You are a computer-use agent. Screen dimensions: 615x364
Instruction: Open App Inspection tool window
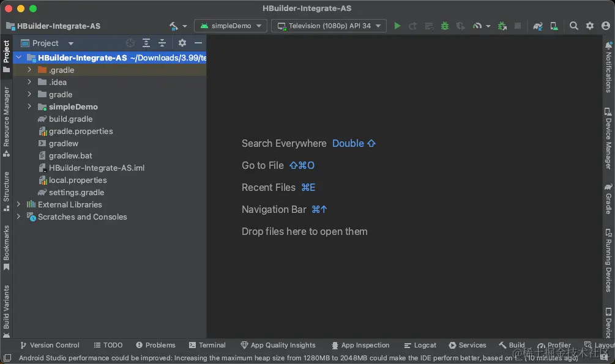[360, 345]
